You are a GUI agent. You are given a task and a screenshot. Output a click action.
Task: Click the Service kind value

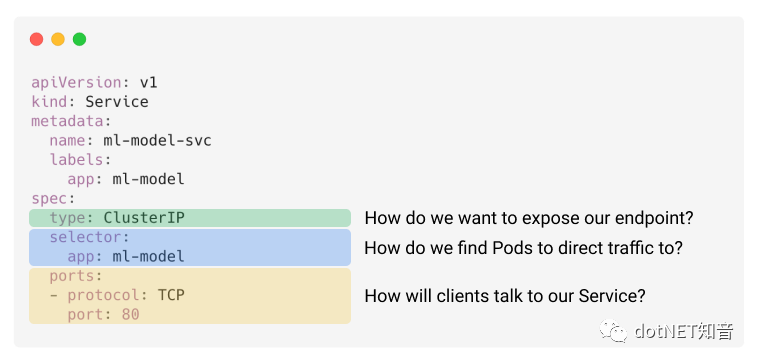coord(117,102)
